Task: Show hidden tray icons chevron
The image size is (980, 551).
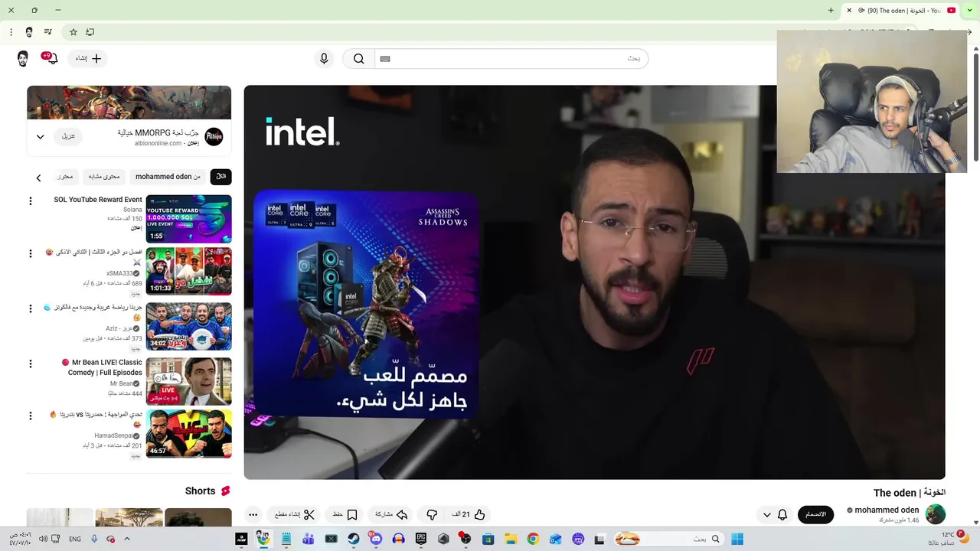Action: click(x=129, y=539)
